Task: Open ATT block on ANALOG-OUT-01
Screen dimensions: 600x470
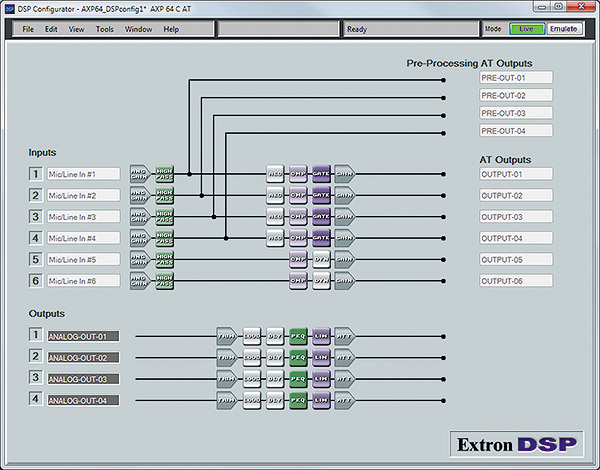Action: pos(344,336)
